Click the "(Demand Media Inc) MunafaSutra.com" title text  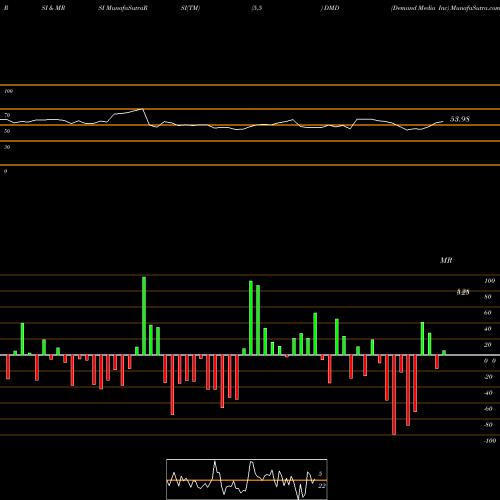click(x=445, y=8)
